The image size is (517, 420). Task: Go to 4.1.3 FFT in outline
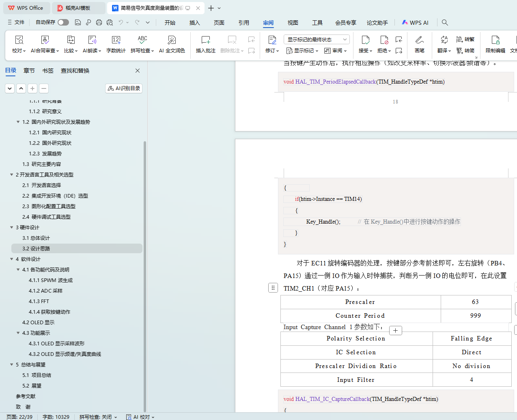39,302
